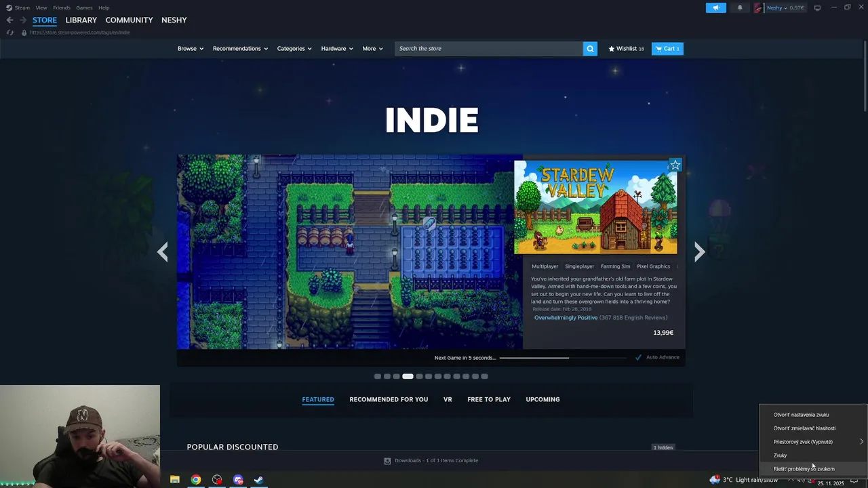The image size is (868, 488).
Task: Open the Stardew Valley capsule image
Action: tap(595, 207)
